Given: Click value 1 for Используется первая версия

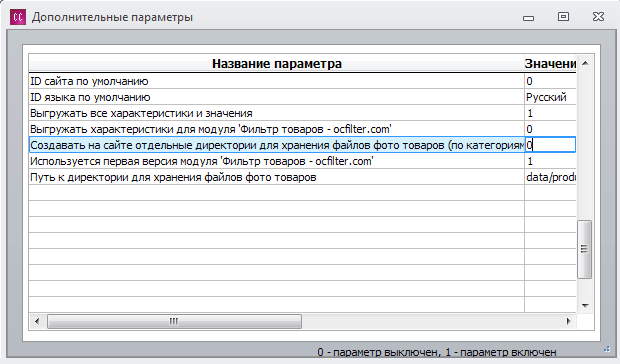Looking at the screenshot, I should (550, 161).
